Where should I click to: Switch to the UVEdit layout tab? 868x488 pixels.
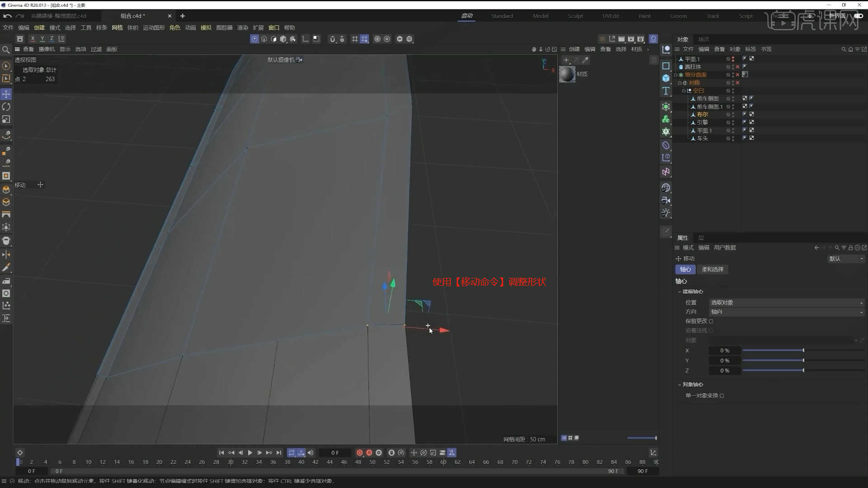[x=610, y=16]
